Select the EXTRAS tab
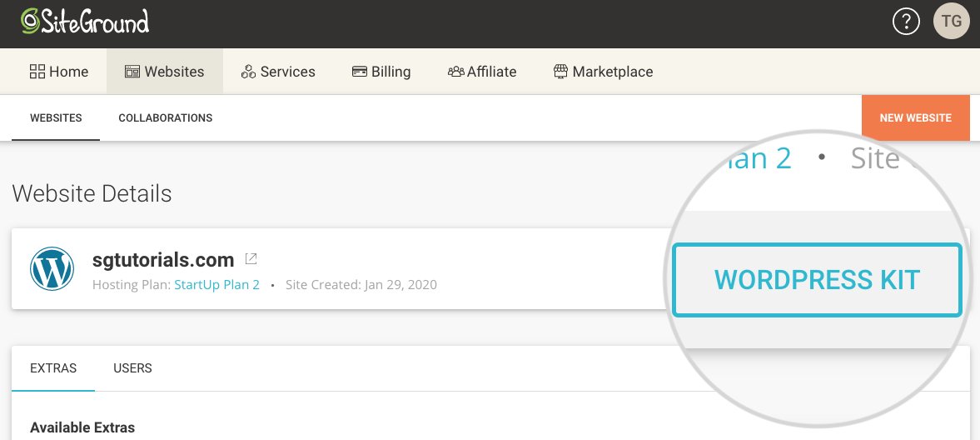 (x=53, y=368)
